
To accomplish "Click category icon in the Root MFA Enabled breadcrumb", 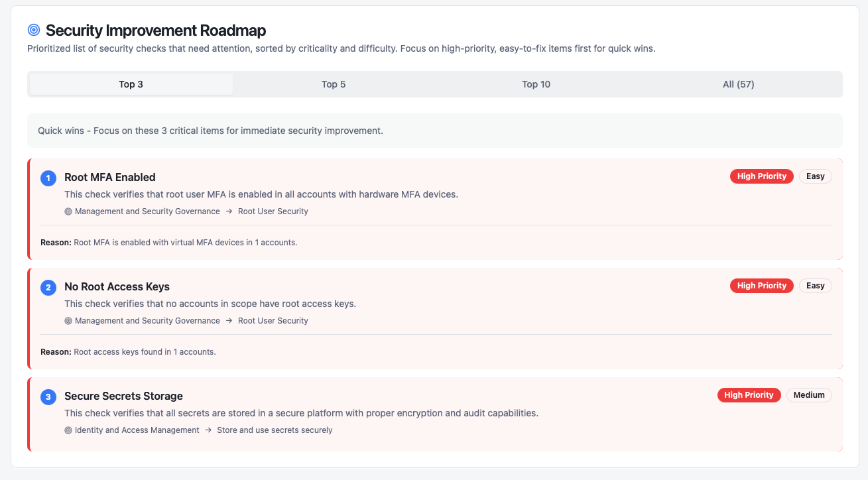I will click(x=68, y=211).
